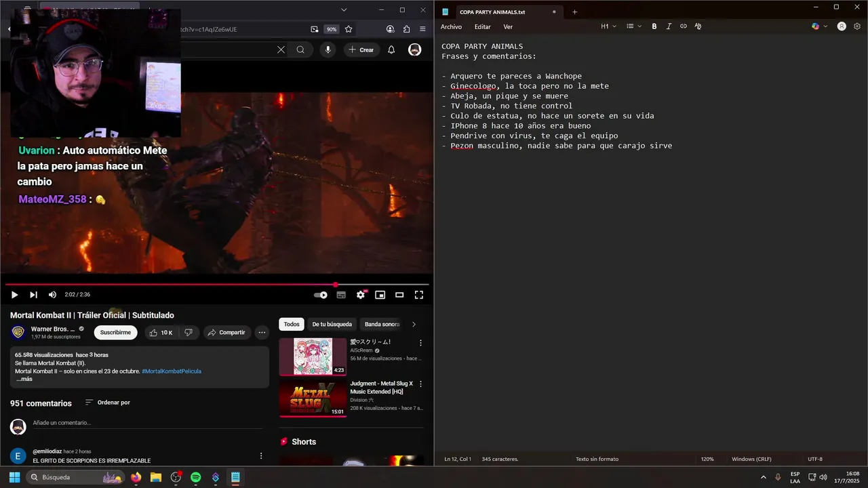Show more filter chips with the arrow
This screenshot has width=868, height=488.
pos(414,324)
